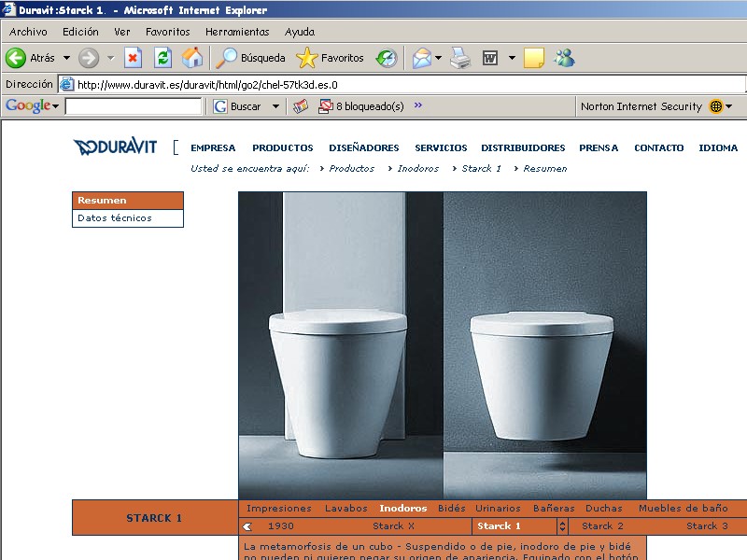Open the Edición menu
Image resolution: width=747 pixels, height=560 pixels.
tap(80, 32)
